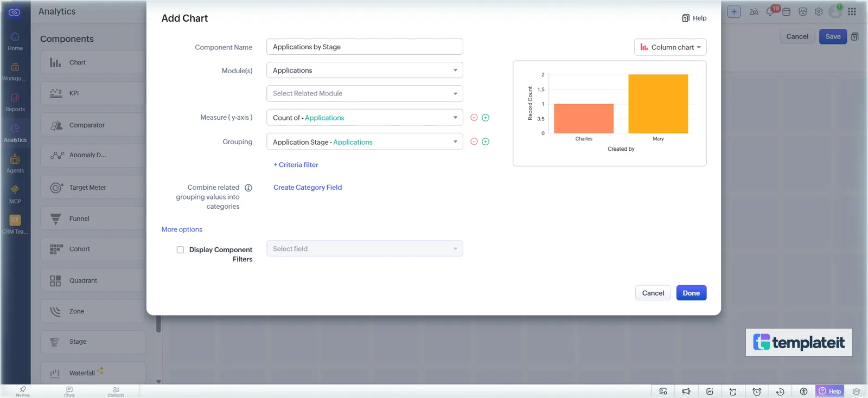Open MCP in the left sidebar
This screenshot has width=868, height=398.
coord(15,195)
